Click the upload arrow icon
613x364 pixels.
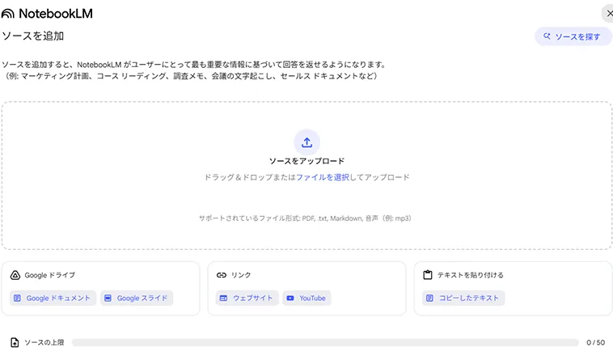click(306, 142)
